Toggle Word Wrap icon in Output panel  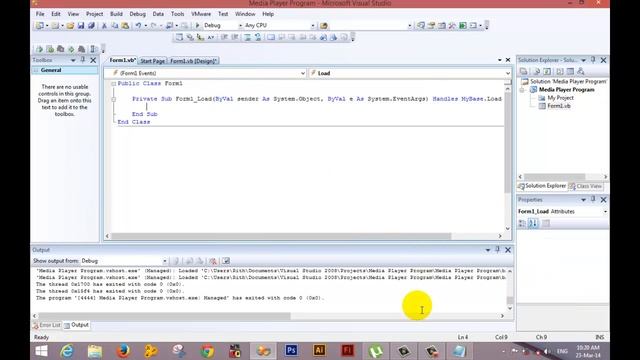point(226,261)
